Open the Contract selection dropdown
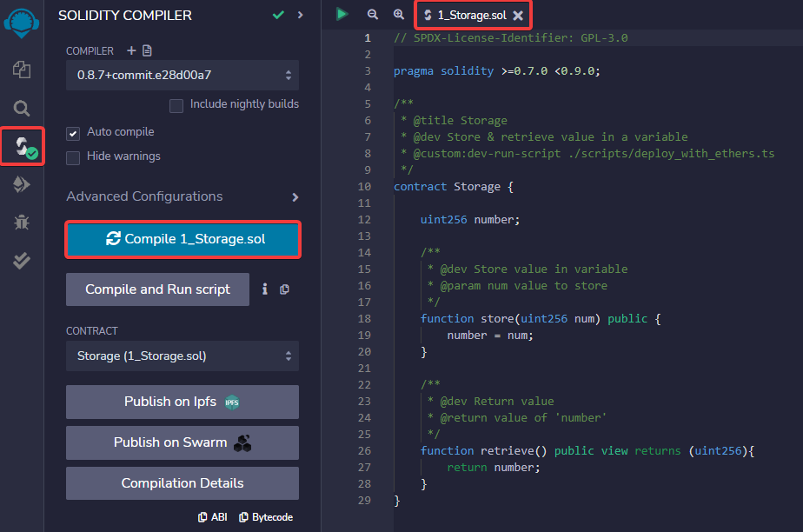Viewport: 803px width, 532px height. [x=182, y=356]
